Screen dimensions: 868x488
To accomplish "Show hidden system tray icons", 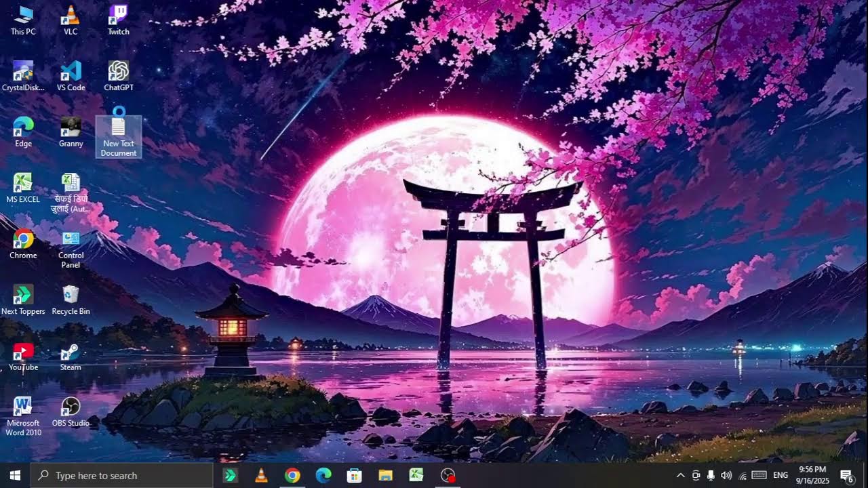I will pyautogui.click(x=681, y=475).
